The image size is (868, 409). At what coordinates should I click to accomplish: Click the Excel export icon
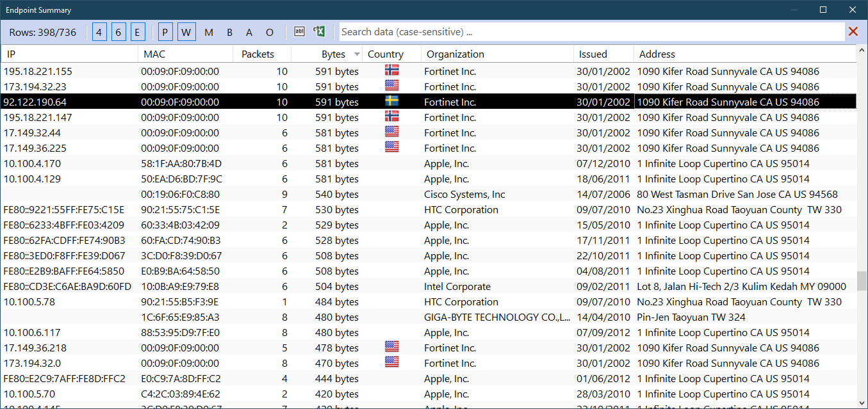[319, 31]
